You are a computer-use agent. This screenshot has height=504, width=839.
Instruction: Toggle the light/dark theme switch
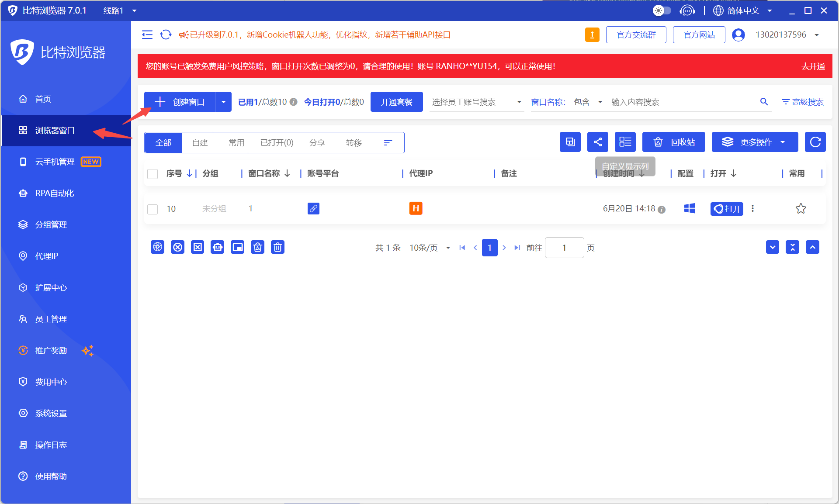pyautogui.click(x=662, y=10)
